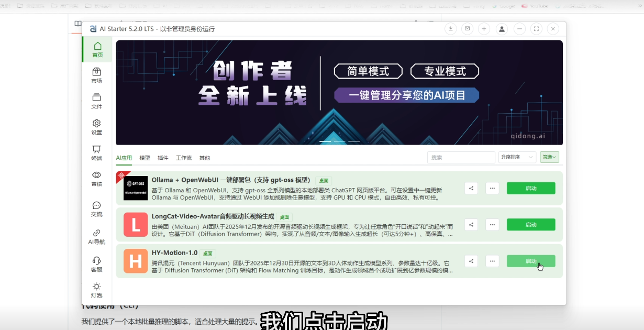
Task: Select the first banner carousel indicator
Action: pyautogui.click(x=325, y=141)
